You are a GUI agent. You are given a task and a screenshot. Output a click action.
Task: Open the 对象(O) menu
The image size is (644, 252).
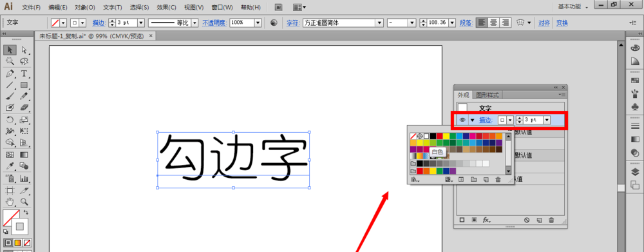pos(85,7)
